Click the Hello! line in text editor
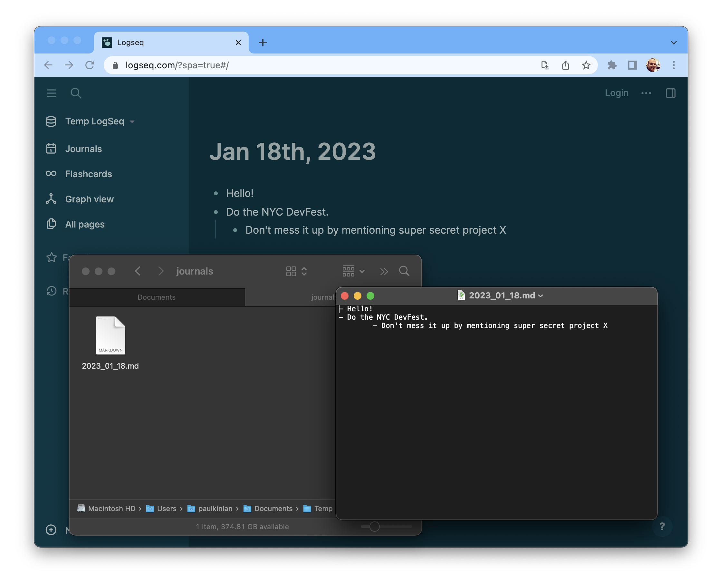728x582 pixels. pyautogui.click(x=356, y=309)
